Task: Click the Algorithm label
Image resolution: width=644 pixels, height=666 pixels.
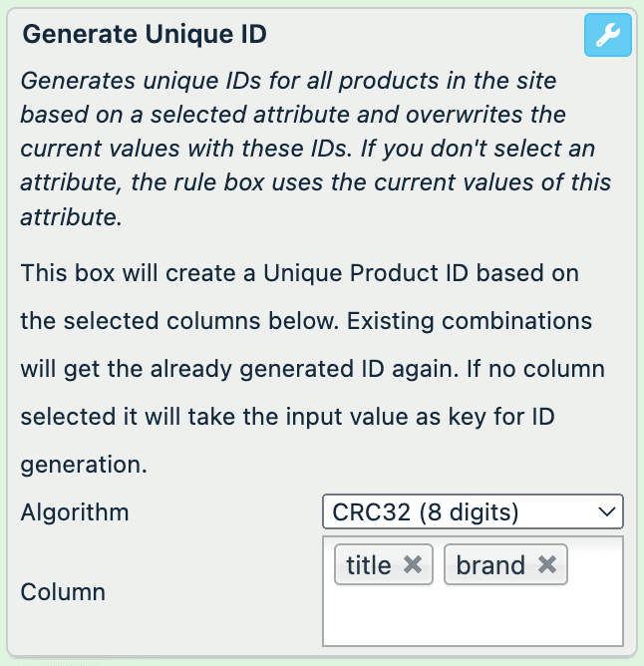Action: [75, 512]
